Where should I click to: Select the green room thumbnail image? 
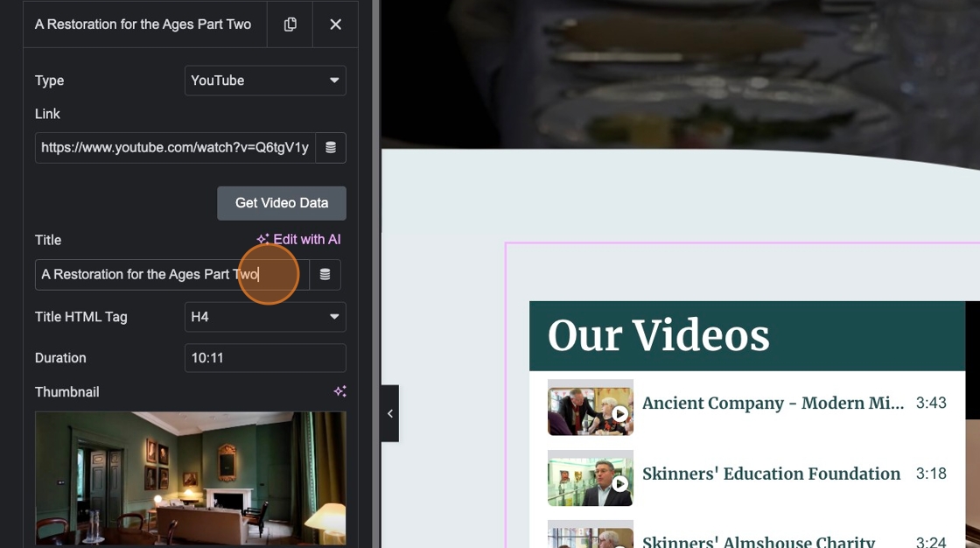[191, 478]
